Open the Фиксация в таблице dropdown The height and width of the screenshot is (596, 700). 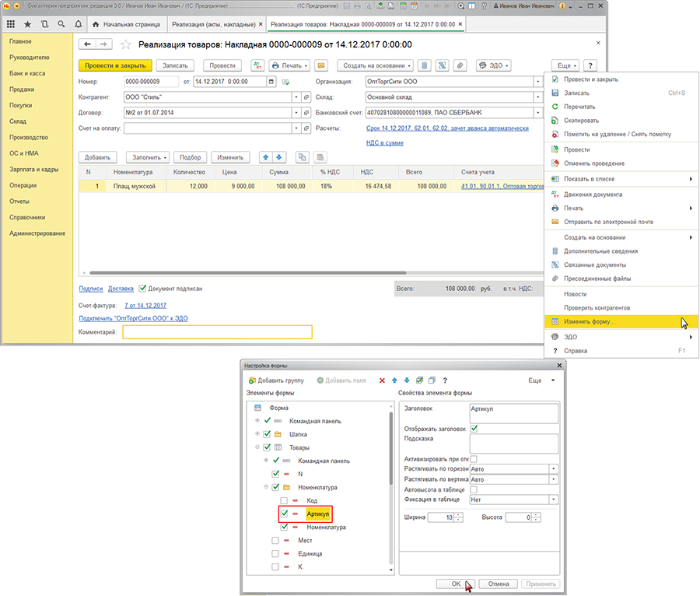point(554,500)
